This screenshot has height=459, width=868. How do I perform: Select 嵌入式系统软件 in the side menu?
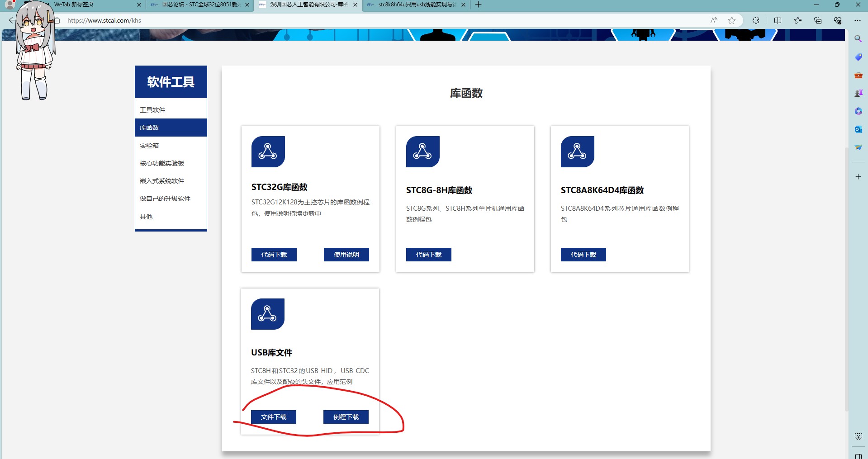click(x=171, y=181)
